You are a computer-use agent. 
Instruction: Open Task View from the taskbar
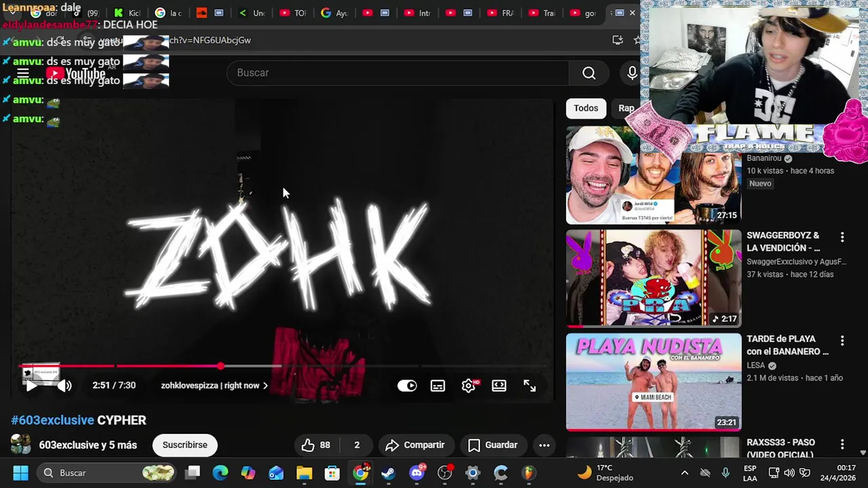(x=193, y=473)
